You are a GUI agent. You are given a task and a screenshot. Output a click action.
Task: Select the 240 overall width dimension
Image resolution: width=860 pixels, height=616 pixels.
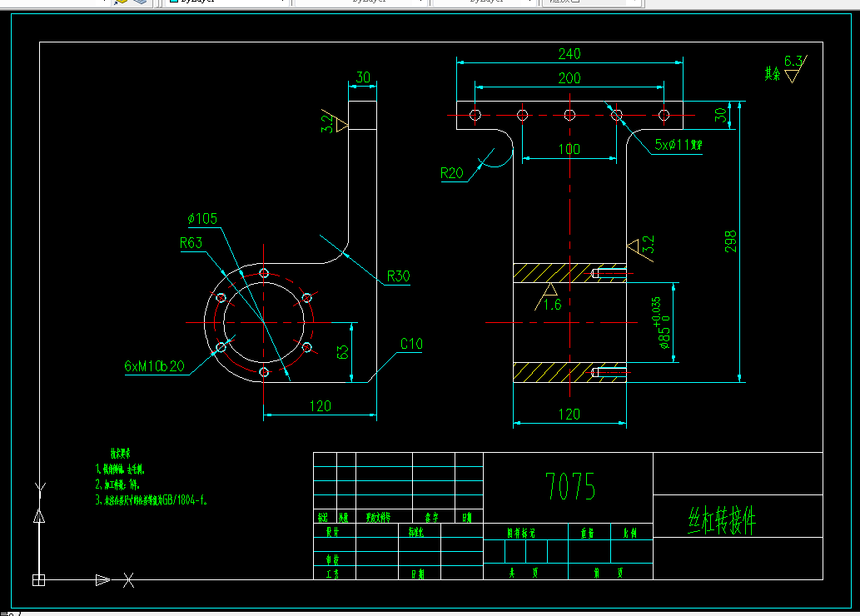coord(569,54)
